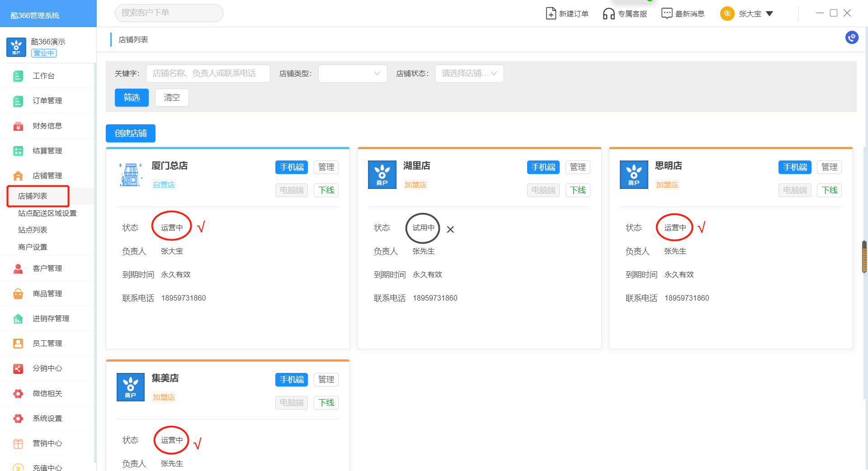The image size is (868, 471).
Task: Click the 创建店铺 button
Action: 131,133
